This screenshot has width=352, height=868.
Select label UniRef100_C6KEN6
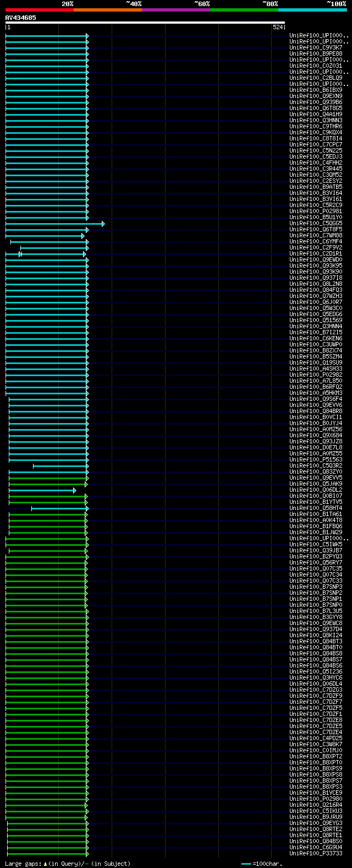point(316,339)
